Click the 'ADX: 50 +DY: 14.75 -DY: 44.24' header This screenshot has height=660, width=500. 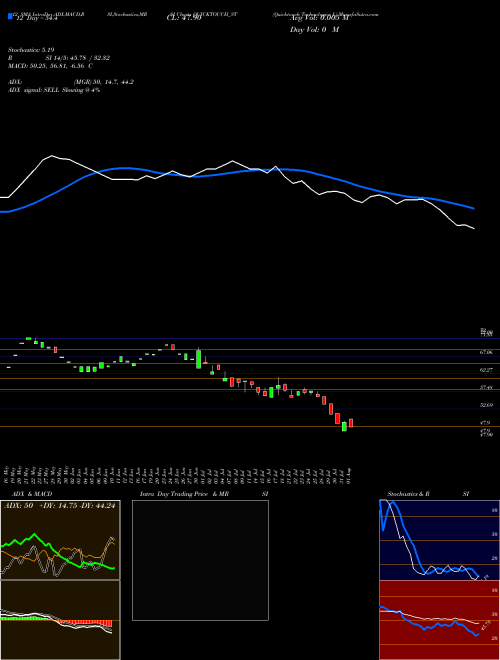(x=59, y=506)
